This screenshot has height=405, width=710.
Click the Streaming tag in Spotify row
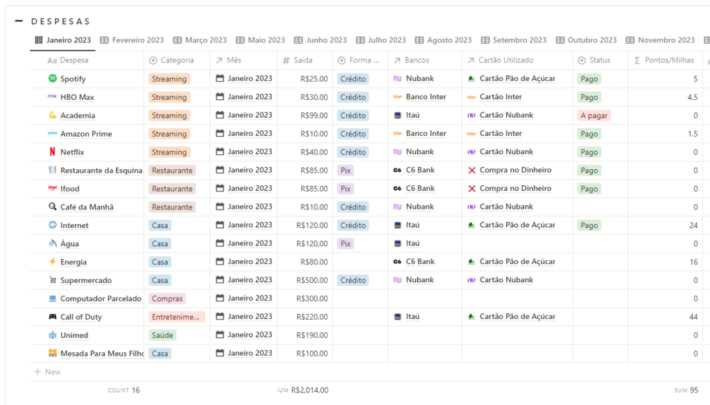(168, 79)
